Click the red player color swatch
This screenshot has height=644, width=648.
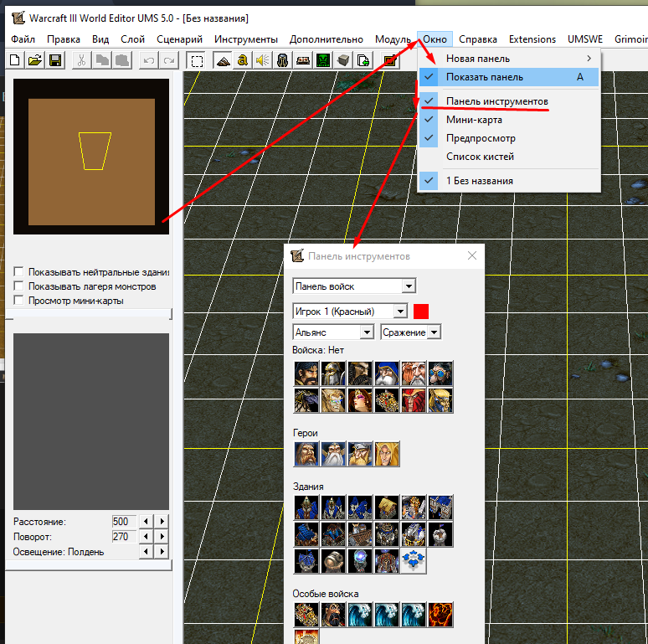click(421, 312)
